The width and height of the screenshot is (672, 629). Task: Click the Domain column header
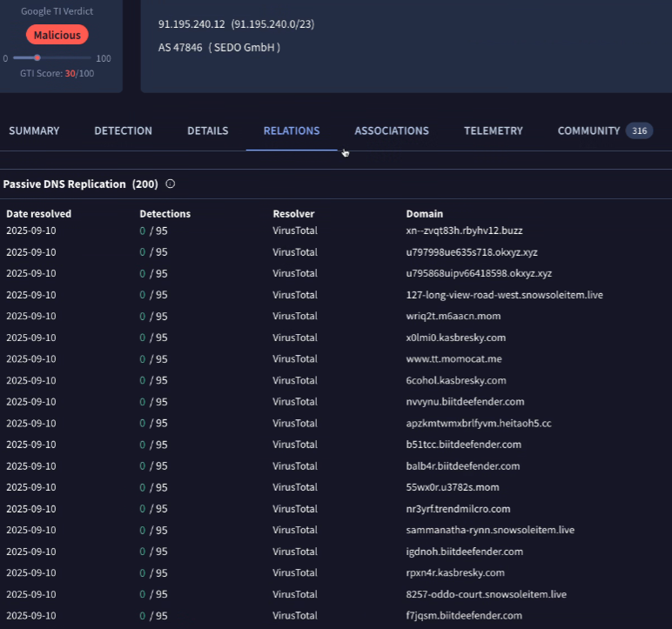point(424,214)
